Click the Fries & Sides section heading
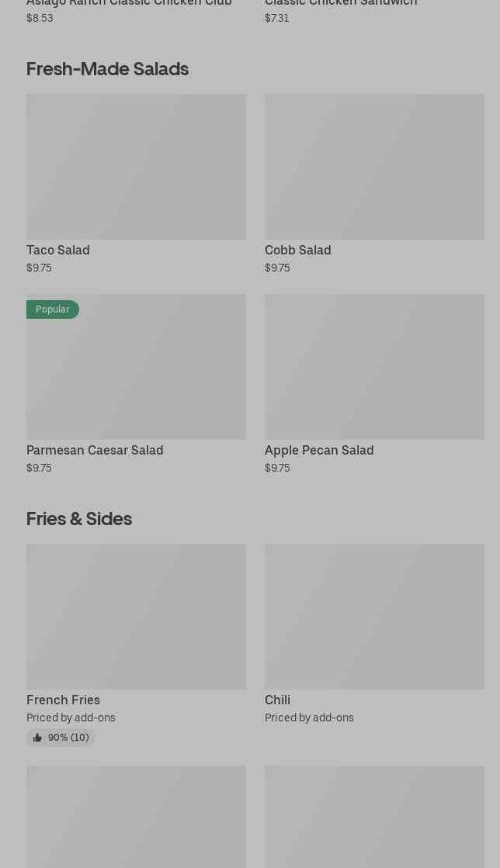This screenshot has width=500, height=868. pyautogui.click(x=79, y=519)
